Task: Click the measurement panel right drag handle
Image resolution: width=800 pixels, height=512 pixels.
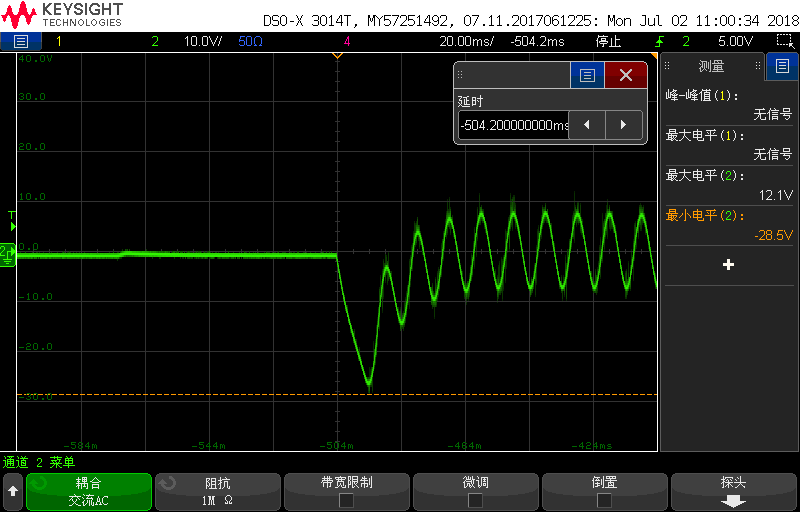Action: point(758,66)
